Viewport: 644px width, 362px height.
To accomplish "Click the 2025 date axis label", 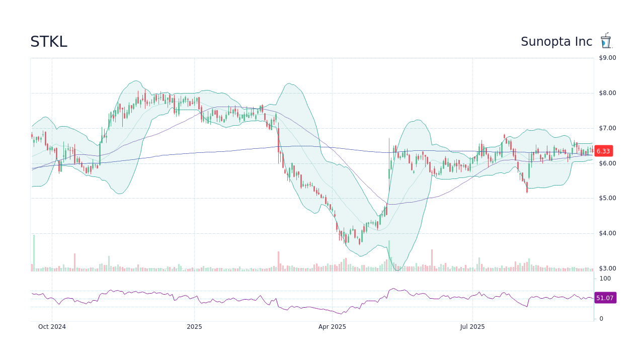I will pos(194,326).
